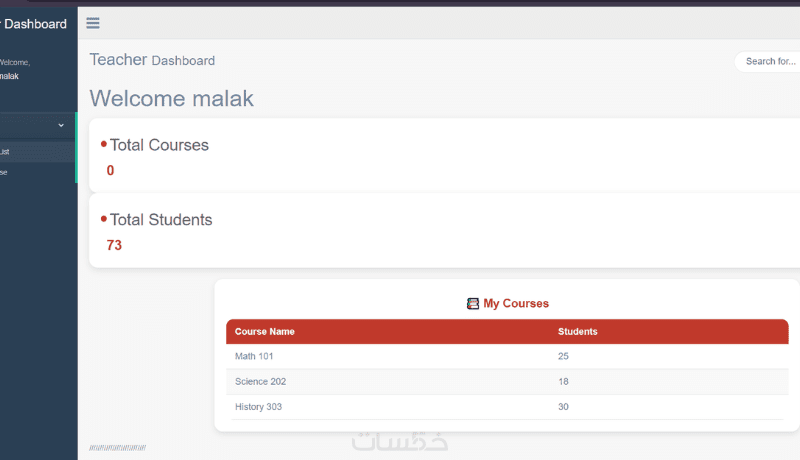The width and height of the screenshot is (800, 460).
Task: Choose the History 303 course
Action: pos(259,406)
